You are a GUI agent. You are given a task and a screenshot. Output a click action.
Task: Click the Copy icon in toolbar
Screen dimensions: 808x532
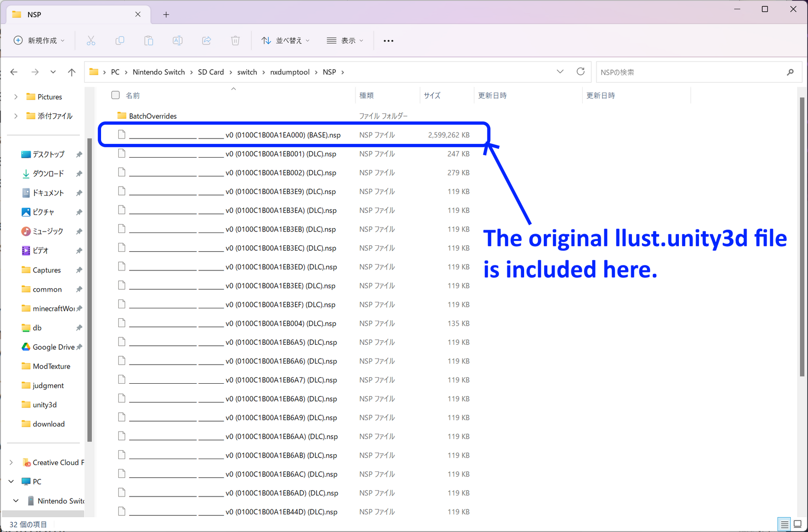[120, 41]
